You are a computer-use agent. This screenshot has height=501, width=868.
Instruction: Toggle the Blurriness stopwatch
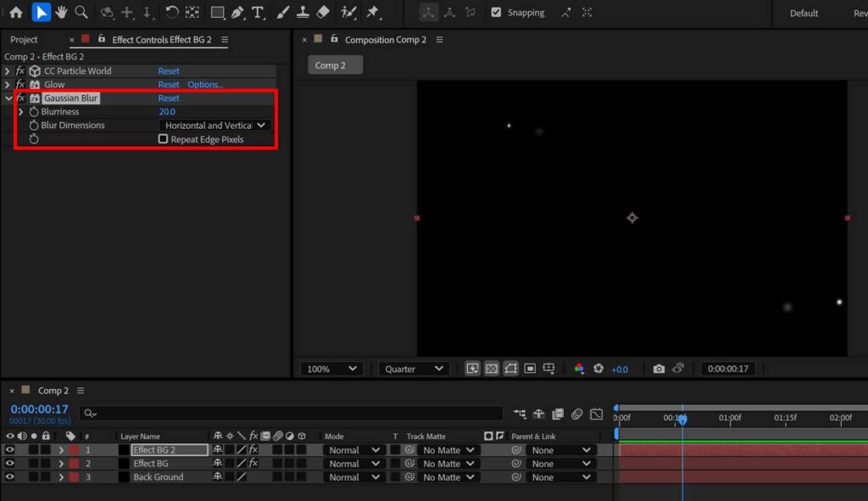point(34,112)
